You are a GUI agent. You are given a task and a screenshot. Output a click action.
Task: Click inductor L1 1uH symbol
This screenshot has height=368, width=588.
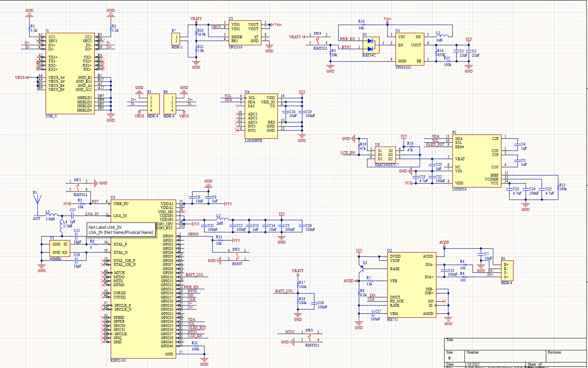(x=442, y=36)
